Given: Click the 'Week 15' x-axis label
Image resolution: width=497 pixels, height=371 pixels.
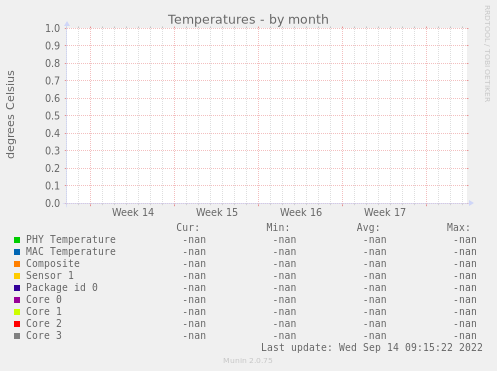Looking at the screenshot, I should click(217, 212).
